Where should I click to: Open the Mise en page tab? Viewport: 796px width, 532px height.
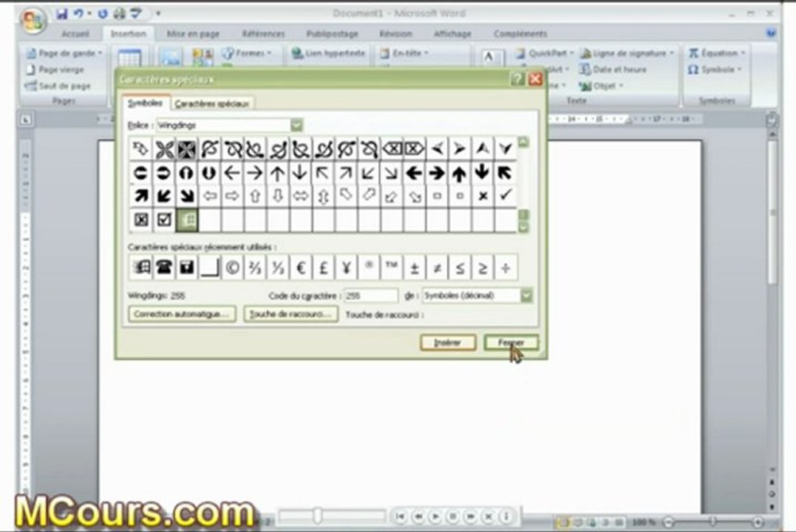(x=193, y=34)
